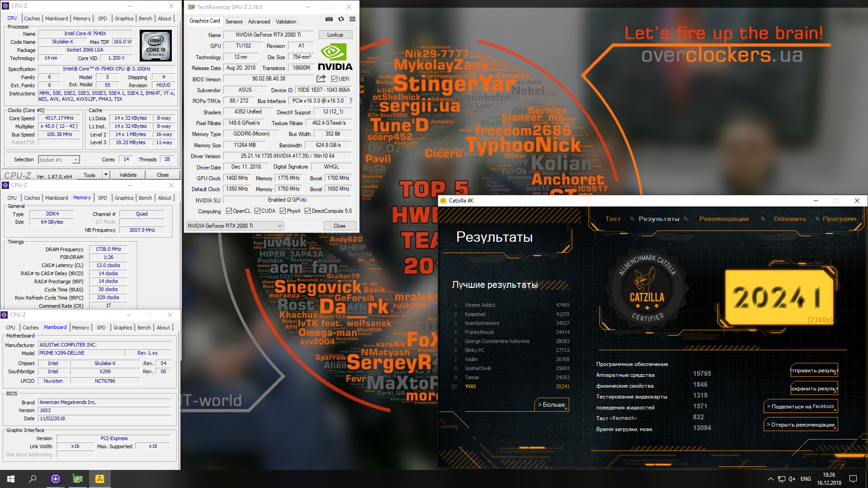This screenshot has width=868, height=488.
Task: Click the muted volume tray icon
Action: (x=792, y=479)
